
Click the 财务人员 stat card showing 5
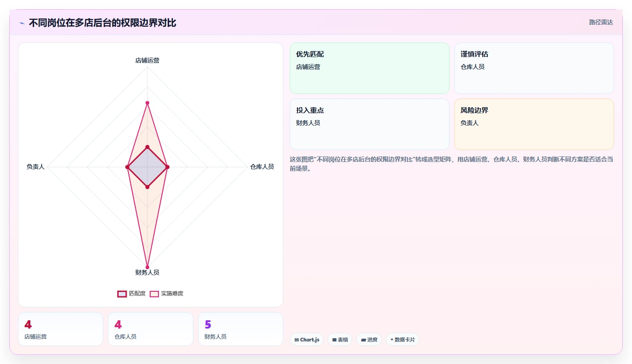240,329
